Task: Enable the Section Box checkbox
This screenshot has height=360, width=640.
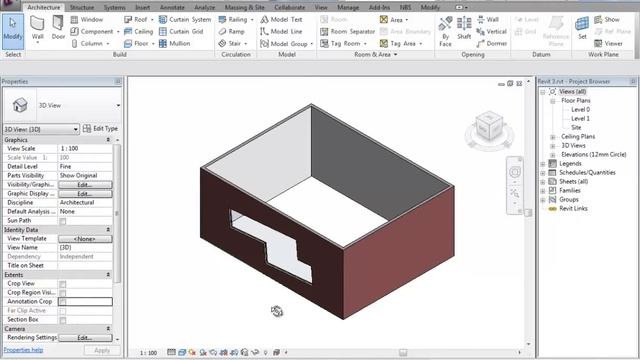Action: (62, 320)
